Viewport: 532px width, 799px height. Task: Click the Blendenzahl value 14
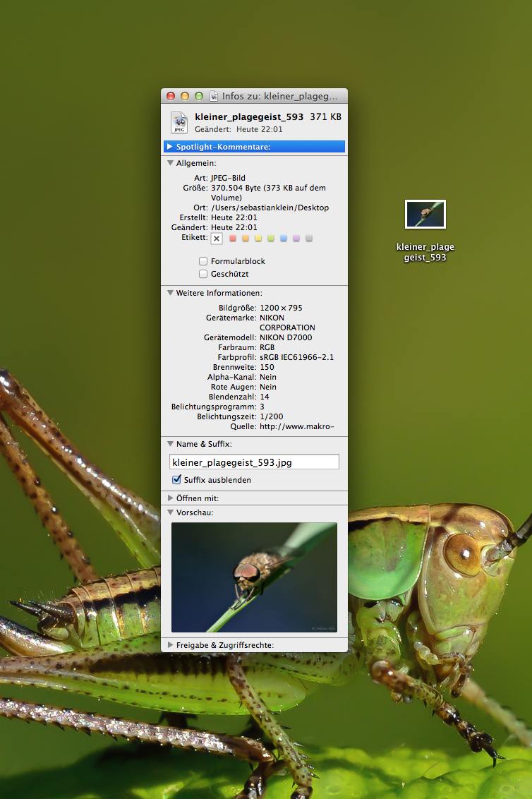265,397
